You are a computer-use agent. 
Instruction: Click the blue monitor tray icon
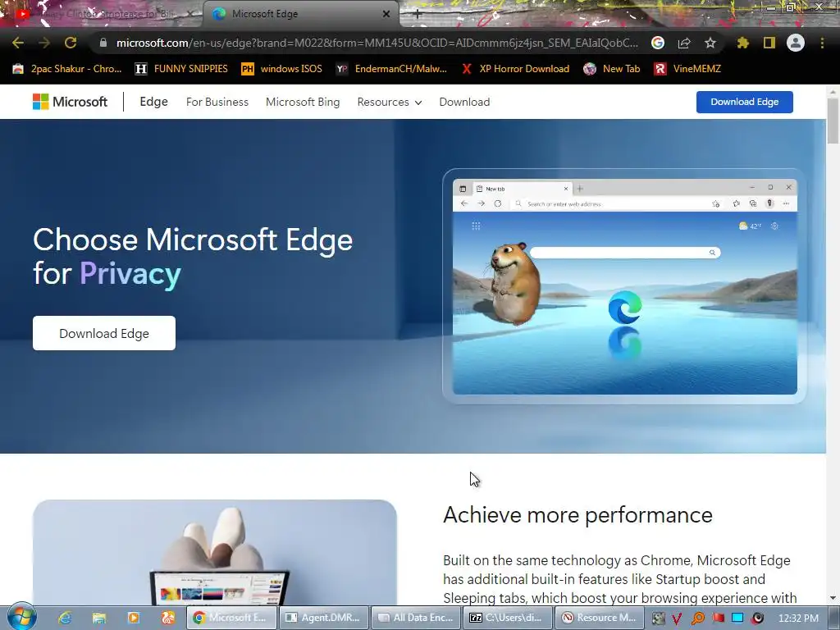737,619
